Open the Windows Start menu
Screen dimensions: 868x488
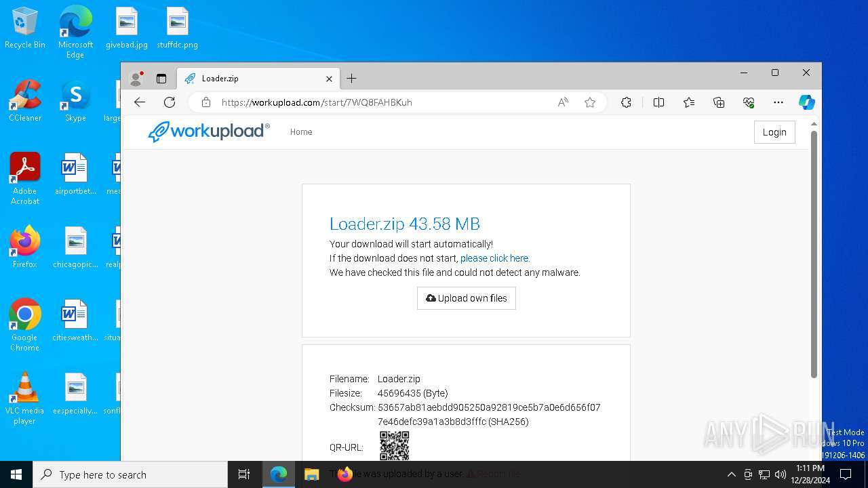pos(16,474)
